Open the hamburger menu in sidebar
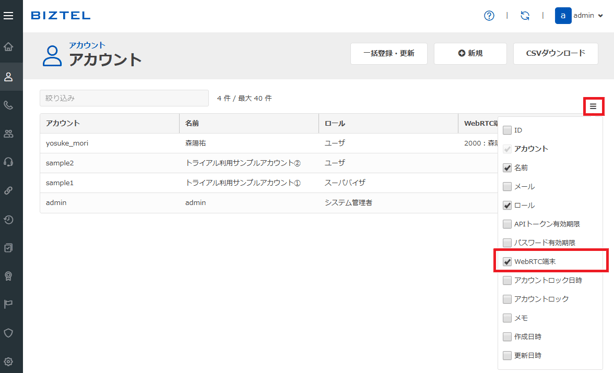Viewport: 614px width, 373px height. [x=8, y=16]
